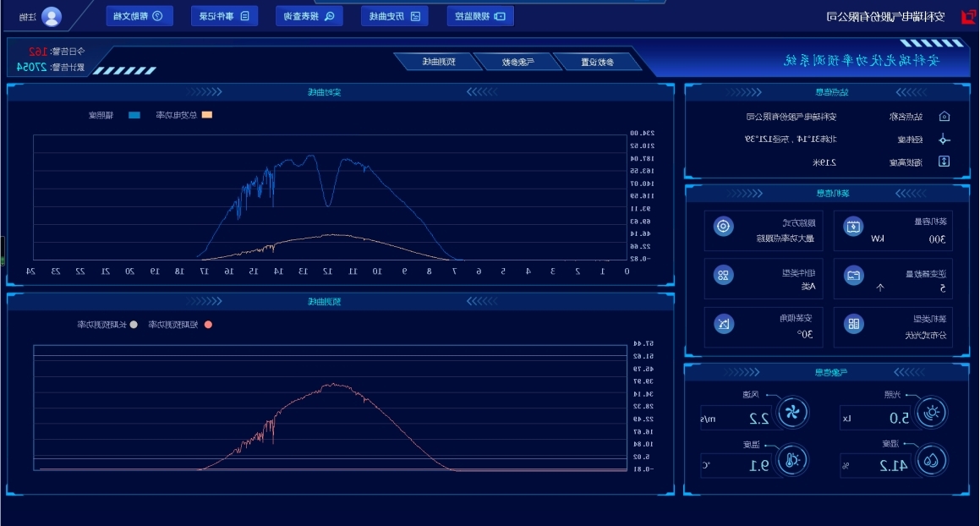Select the 安装倾角 tilt angle icon

point(723,324)
